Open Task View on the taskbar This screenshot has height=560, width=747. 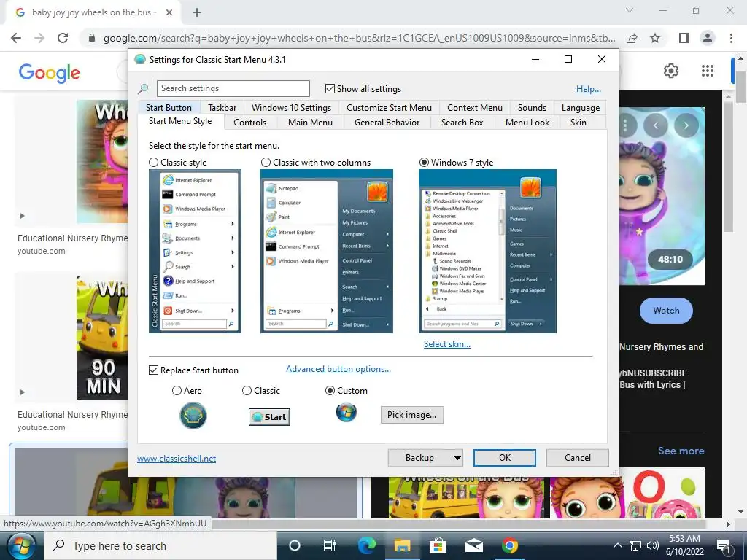[329, 545]
